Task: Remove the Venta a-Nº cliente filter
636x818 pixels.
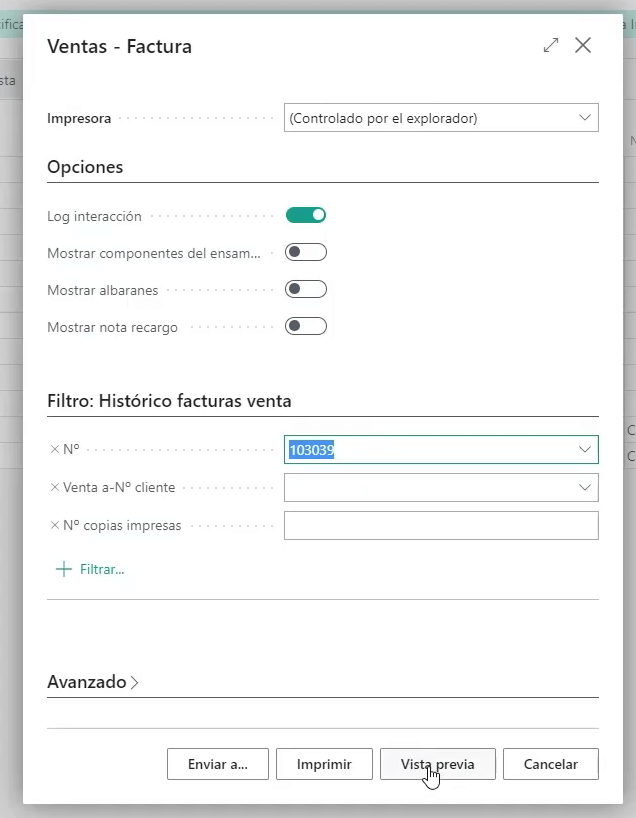Action: pyautogui.click(x=54, y=488)
